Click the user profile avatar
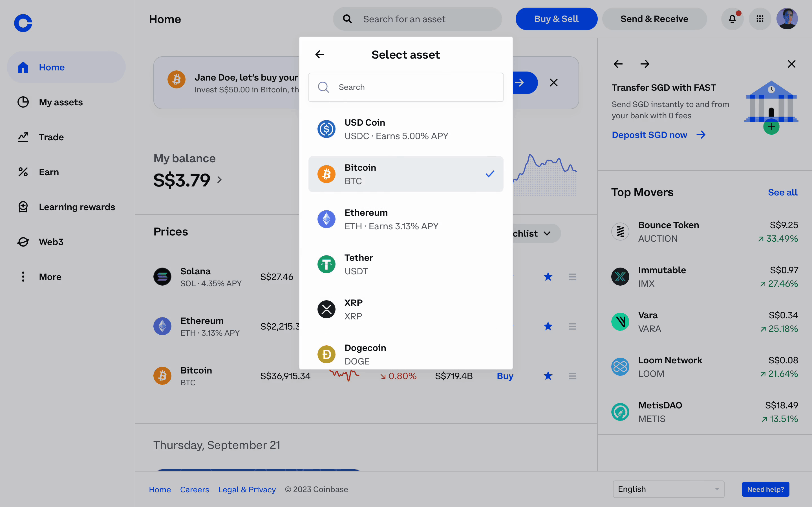812x507 pixels. pyautogui.click(x=787, y=19)
